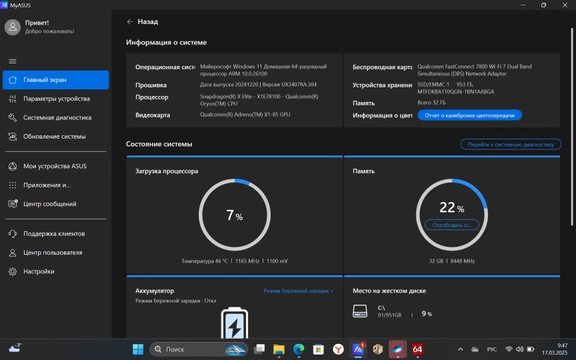Toggle the hamburger menu in sidebar
The width and height of the screenshot is (576, 360).
point(12,61)
